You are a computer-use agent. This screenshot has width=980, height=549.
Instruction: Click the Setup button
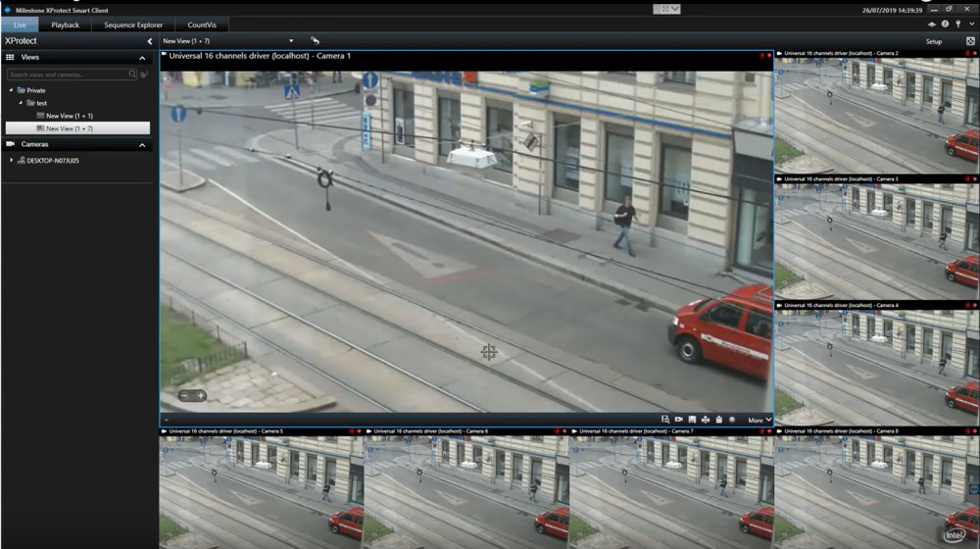click(934, 41)
